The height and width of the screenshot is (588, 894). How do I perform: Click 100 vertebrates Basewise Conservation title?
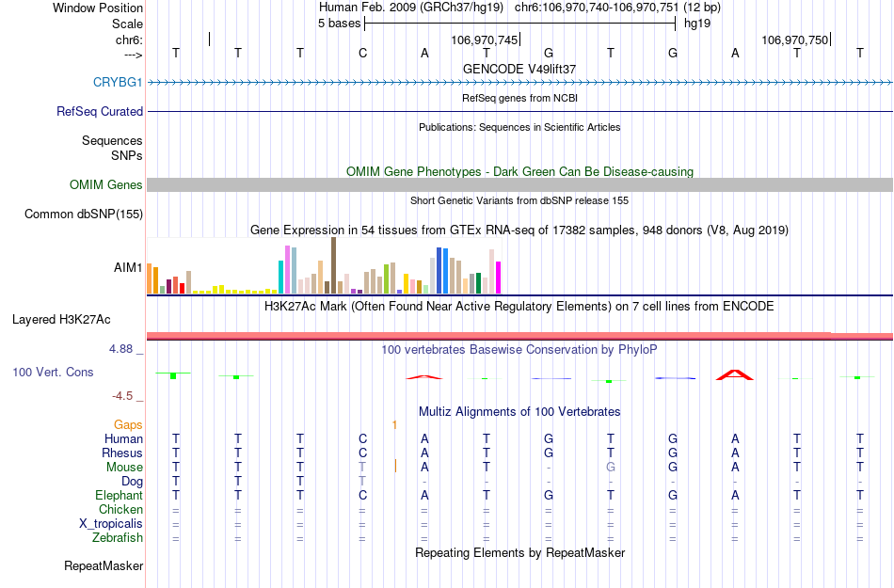click(x=519, y=349)
